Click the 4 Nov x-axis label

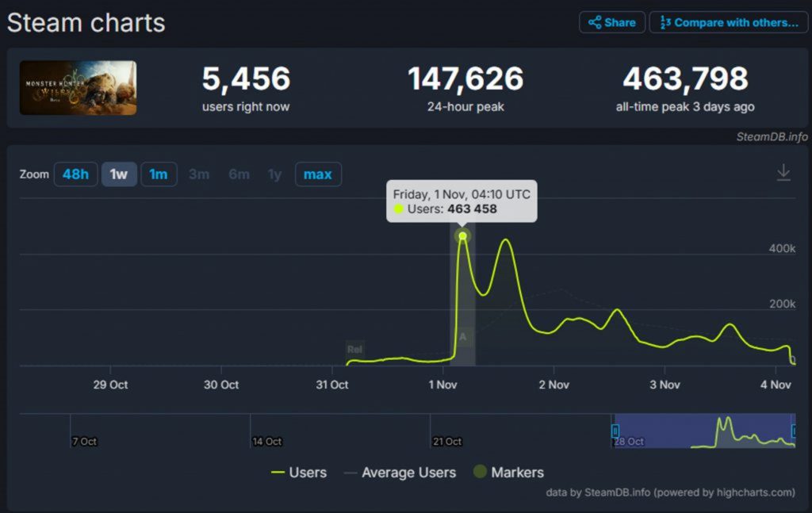(776, 385)
